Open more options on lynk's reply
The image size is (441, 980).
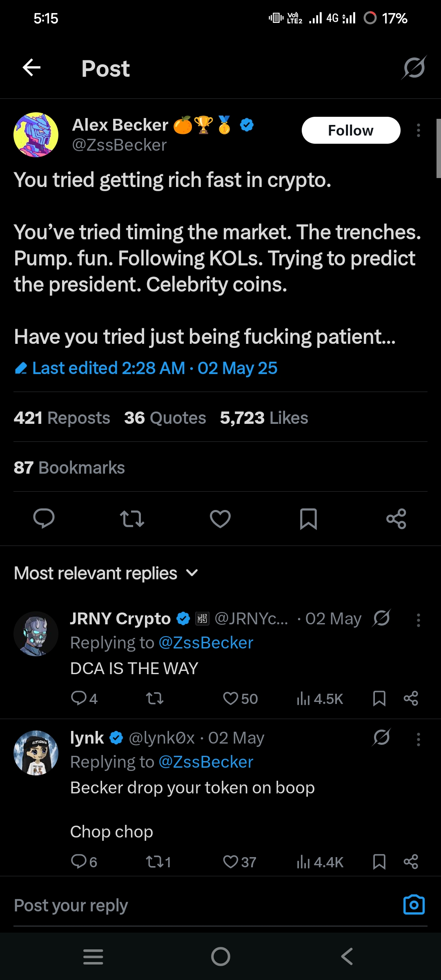tap(418, 739)
